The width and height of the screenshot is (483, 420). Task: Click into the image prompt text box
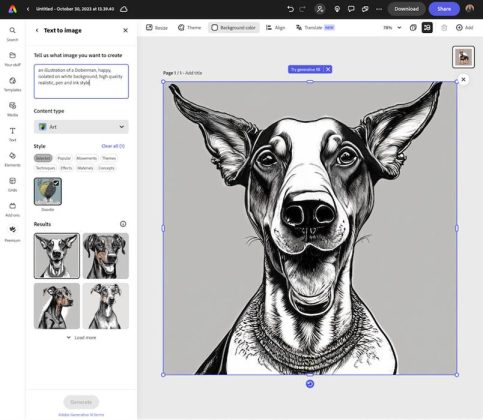click(x=81, y=81)
